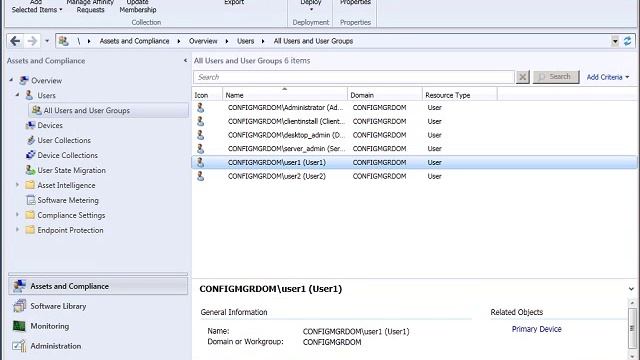Collapse the Assets and Compliance pane
640x360 pixels.
tap(185, 60)
